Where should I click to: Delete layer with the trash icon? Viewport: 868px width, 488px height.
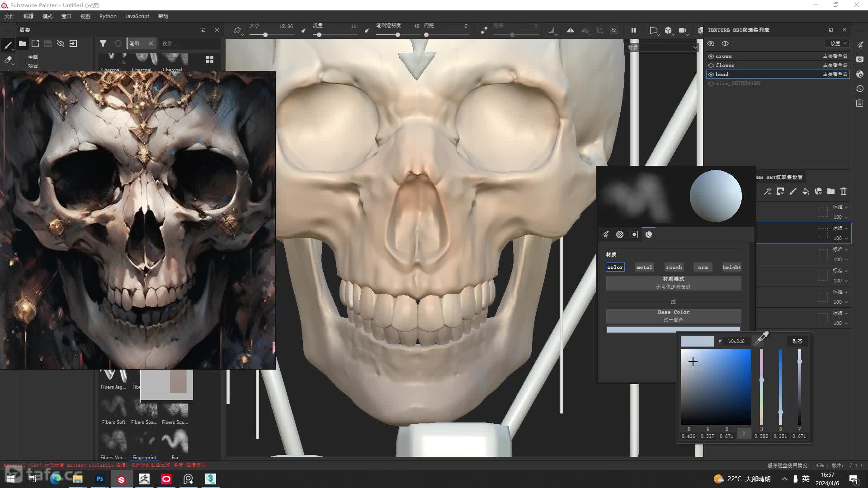(x=844, y=191)
